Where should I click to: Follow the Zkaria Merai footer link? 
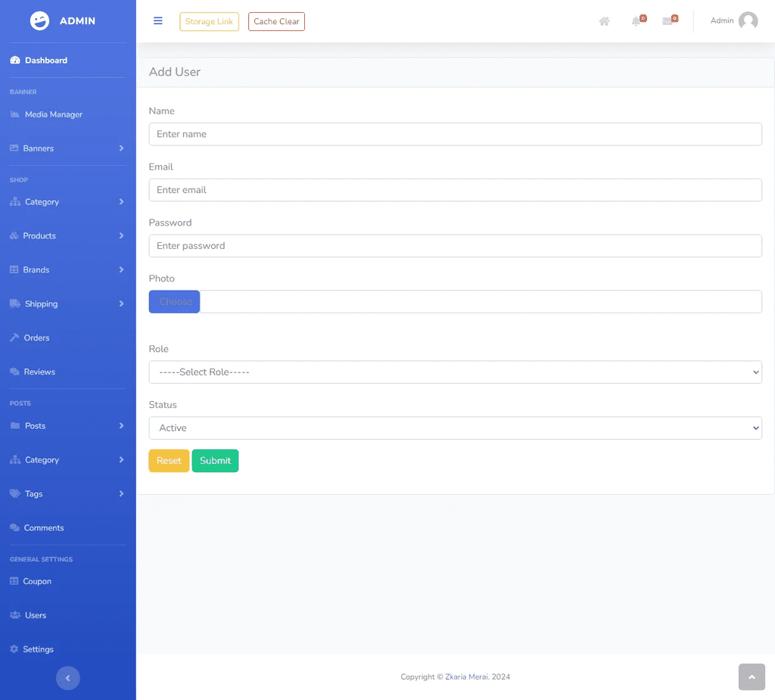466,677
